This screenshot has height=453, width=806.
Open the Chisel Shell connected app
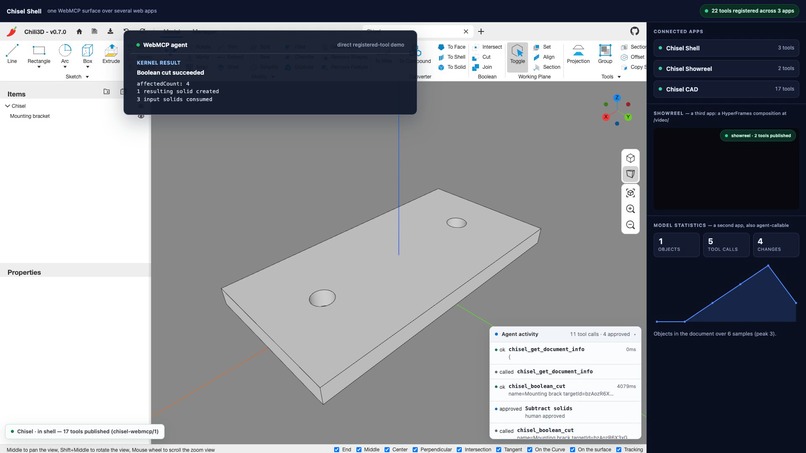click(726, 48)
